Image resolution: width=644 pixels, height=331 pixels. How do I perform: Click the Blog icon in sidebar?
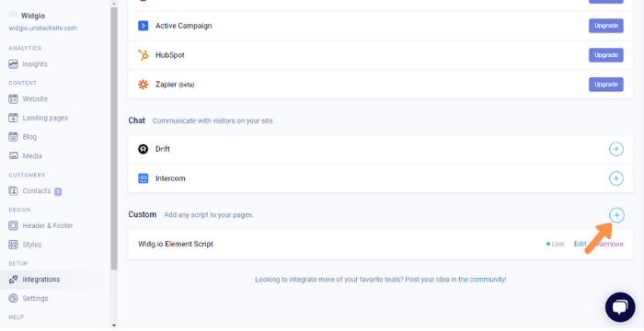coord(13,137)
